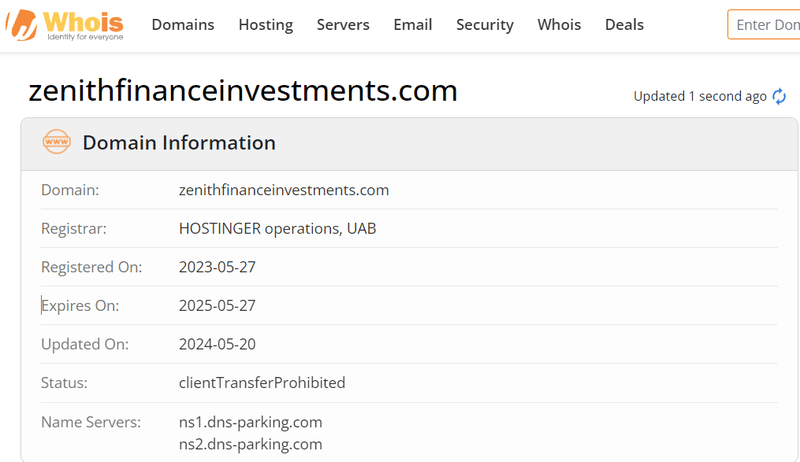800x462 pixels.
Task: Open the Servers menu
Action: pyautogui.click(x=343, y=24)
